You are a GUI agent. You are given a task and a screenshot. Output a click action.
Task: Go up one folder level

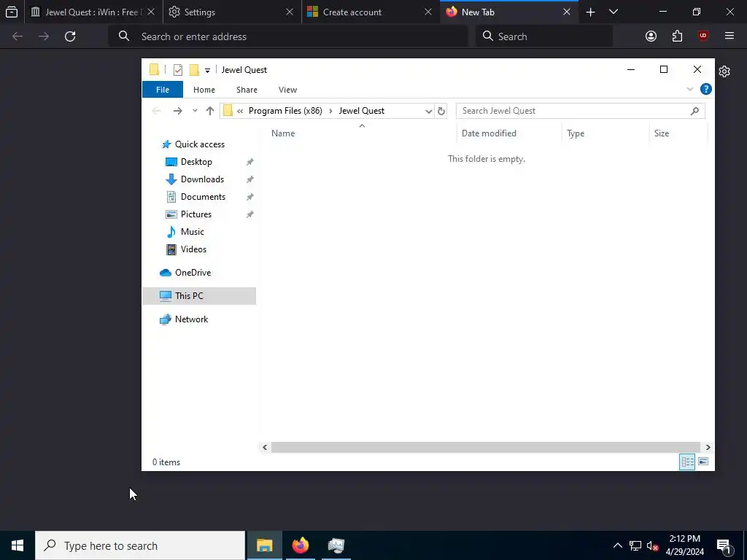[209, 111]
